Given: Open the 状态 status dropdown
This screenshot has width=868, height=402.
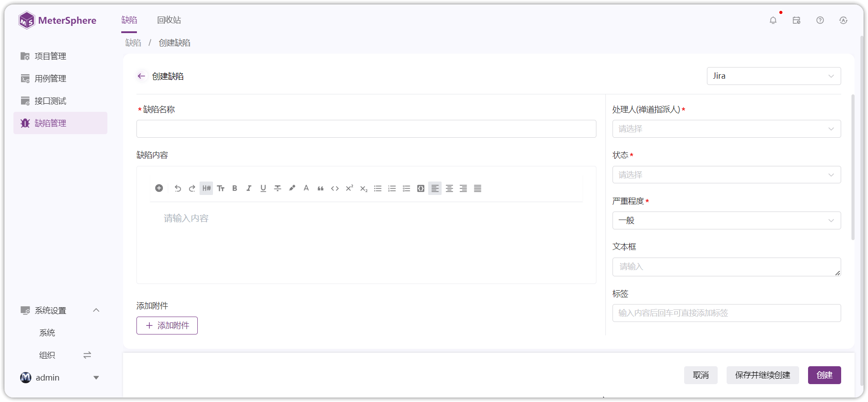Looking at the screenshot, I should [x=727, y=175].
